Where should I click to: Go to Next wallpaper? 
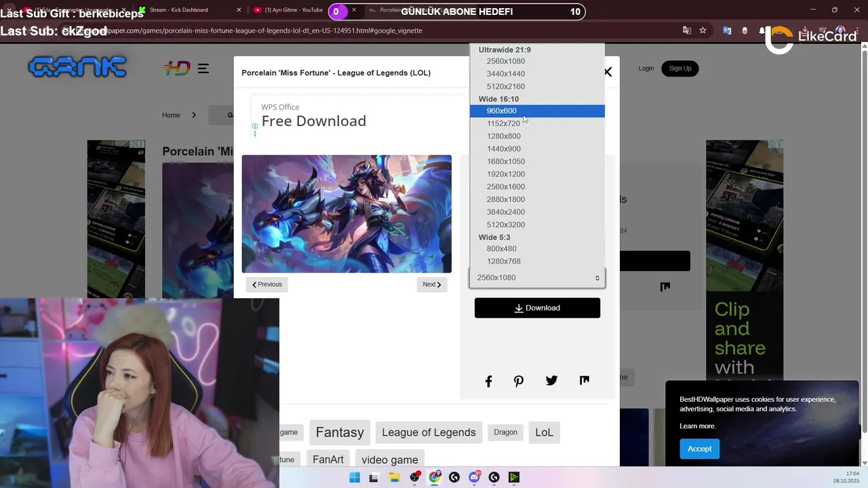[432, 285]
